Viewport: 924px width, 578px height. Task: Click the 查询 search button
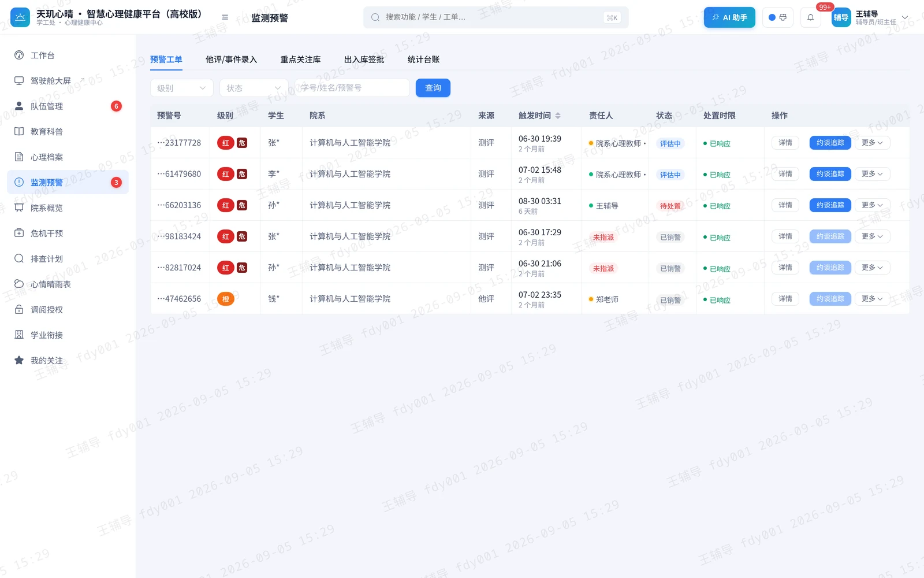(x=433, y=88)
